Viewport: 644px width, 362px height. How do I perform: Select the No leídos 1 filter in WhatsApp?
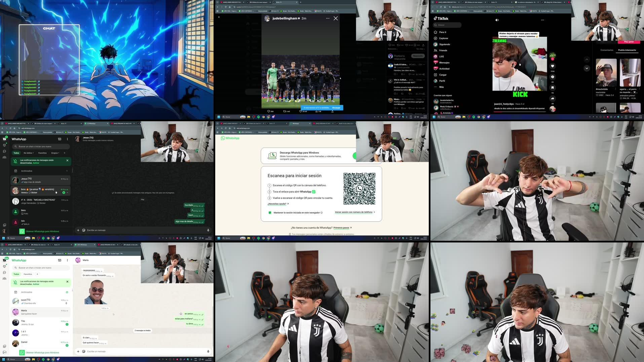[29, 153]
